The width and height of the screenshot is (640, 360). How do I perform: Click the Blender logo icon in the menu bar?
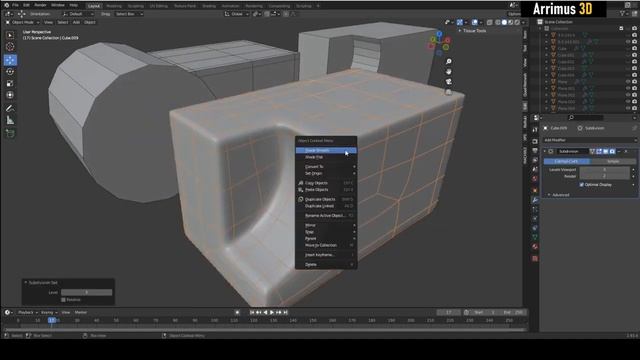pos(7,5)
